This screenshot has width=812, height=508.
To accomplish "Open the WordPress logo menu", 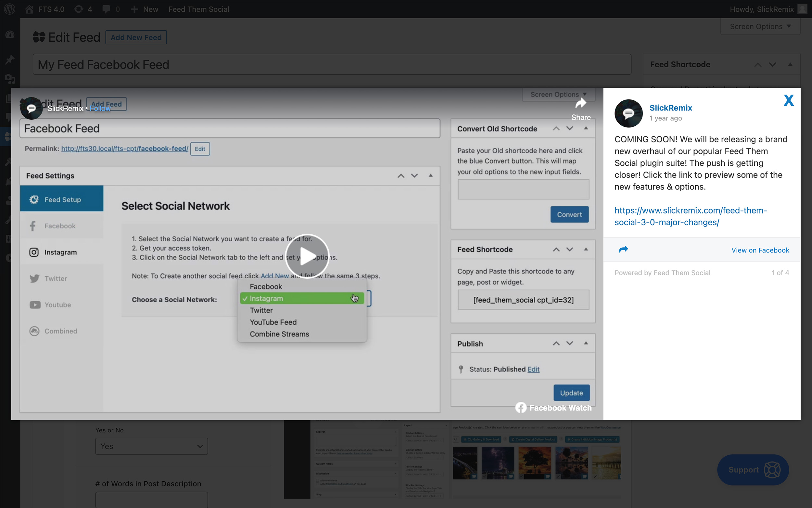I will point(10,9).
